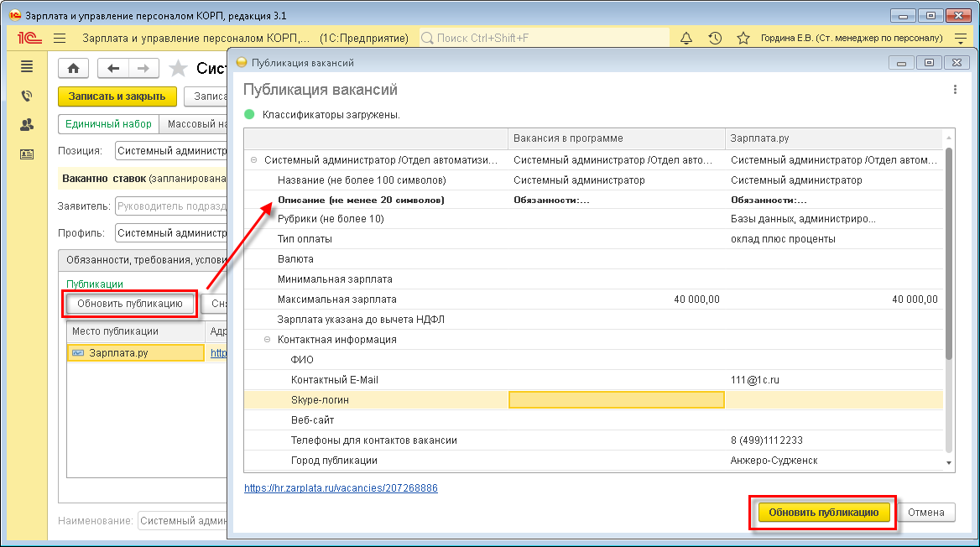Open service settings menu at top right
980x547 pixels.
(961, 38)
